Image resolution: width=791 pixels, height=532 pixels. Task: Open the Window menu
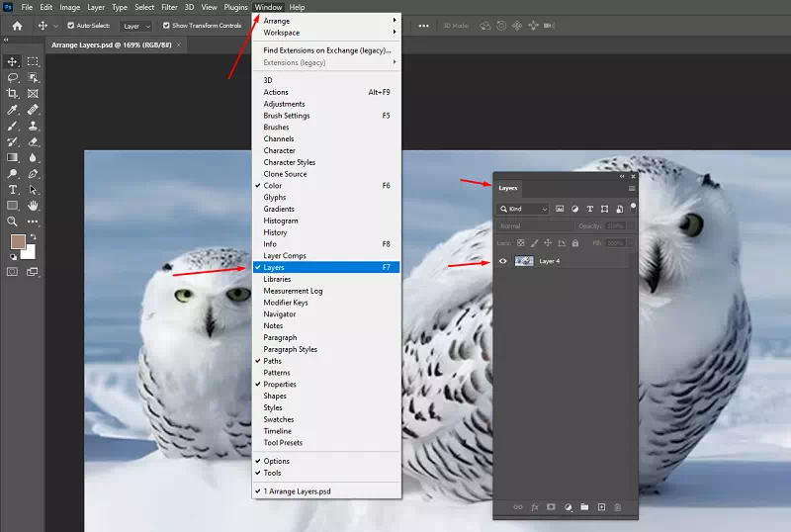coord(268,7)
